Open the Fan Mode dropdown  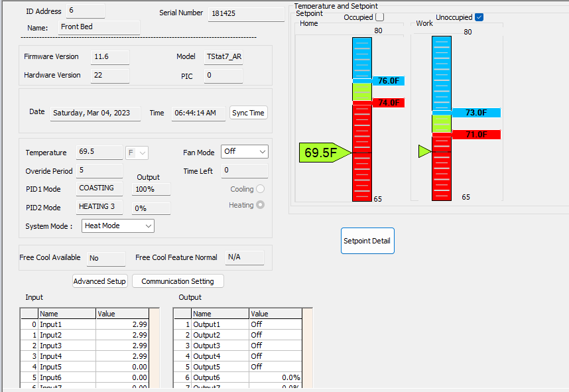tap(244, 152)
